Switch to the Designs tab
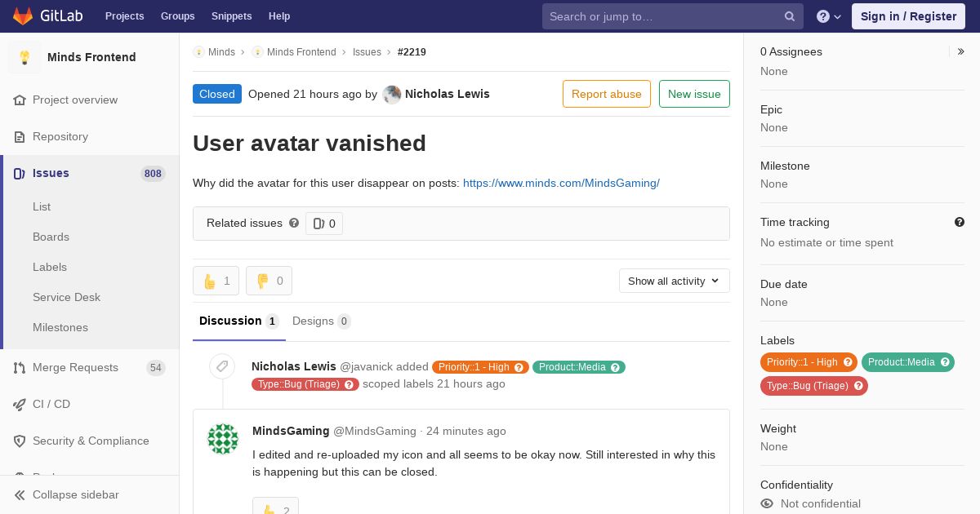This screenshot has width=980, height=514. [x=322, y=321]
